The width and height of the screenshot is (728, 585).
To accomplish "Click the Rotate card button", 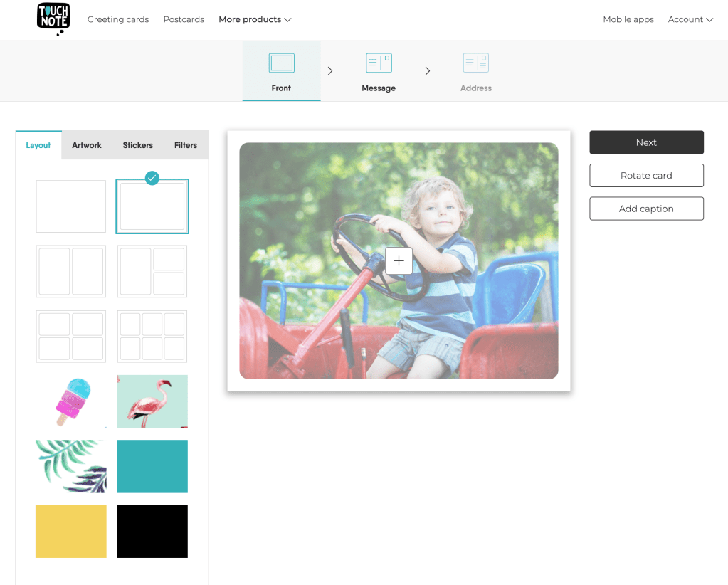I will 646,176.
